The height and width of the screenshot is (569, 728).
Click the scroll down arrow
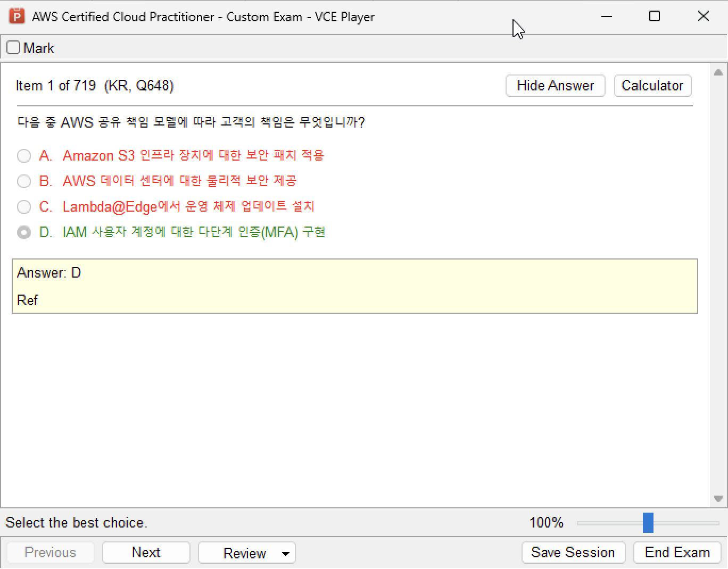click(x=718, y=499)
